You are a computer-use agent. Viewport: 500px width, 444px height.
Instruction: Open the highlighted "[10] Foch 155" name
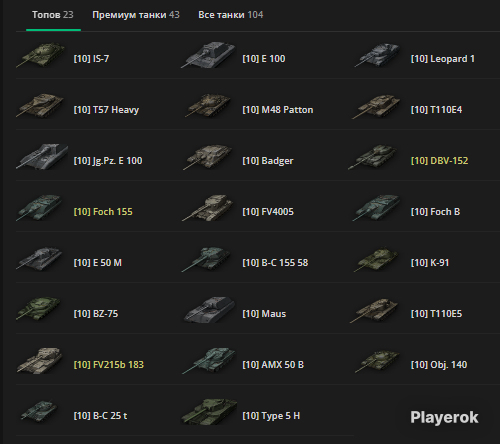click(x=103, y=212)
